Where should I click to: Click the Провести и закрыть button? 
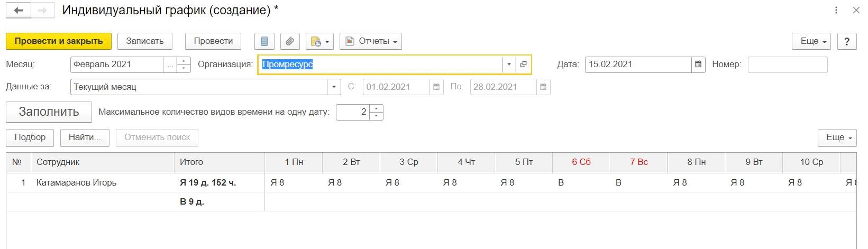point(59,41)
